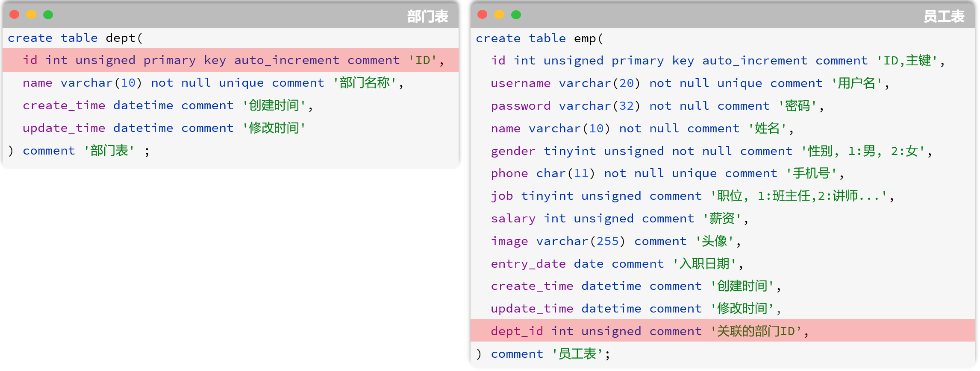The width and height of the screenshot is (980, 371).
Task: Close the 员工表 window with the red dot
Action: [483, 15]
